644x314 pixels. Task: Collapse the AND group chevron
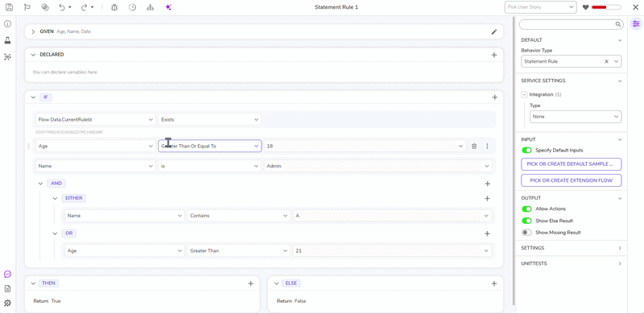tap(41, 184)
